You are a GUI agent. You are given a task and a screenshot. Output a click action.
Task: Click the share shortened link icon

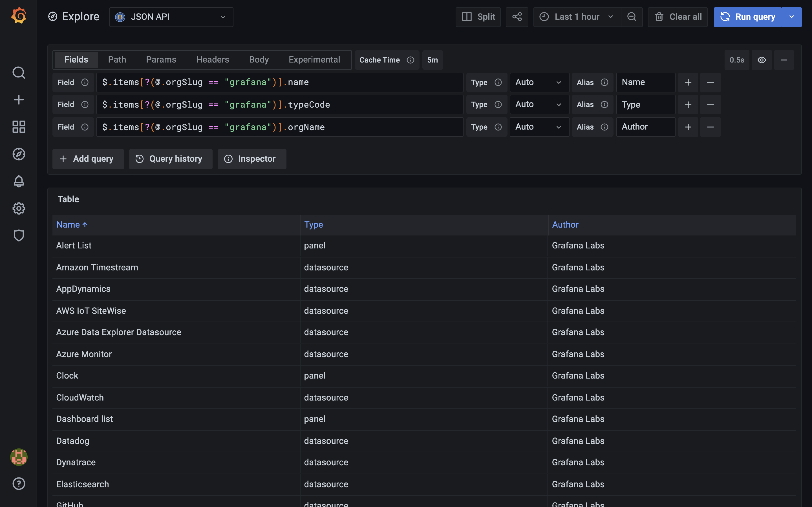[x=517, y=17]
